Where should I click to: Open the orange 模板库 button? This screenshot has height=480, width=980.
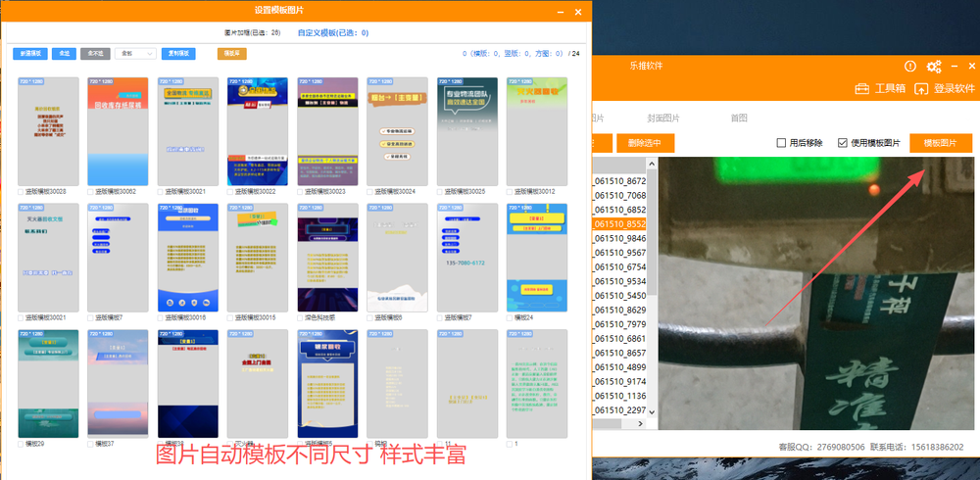tap(232, 54)
